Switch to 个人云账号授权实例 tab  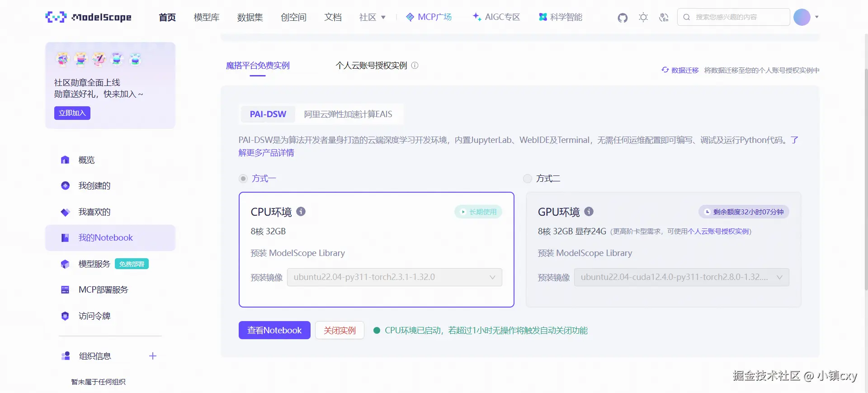pyautogui.click(x=371, y=66)
